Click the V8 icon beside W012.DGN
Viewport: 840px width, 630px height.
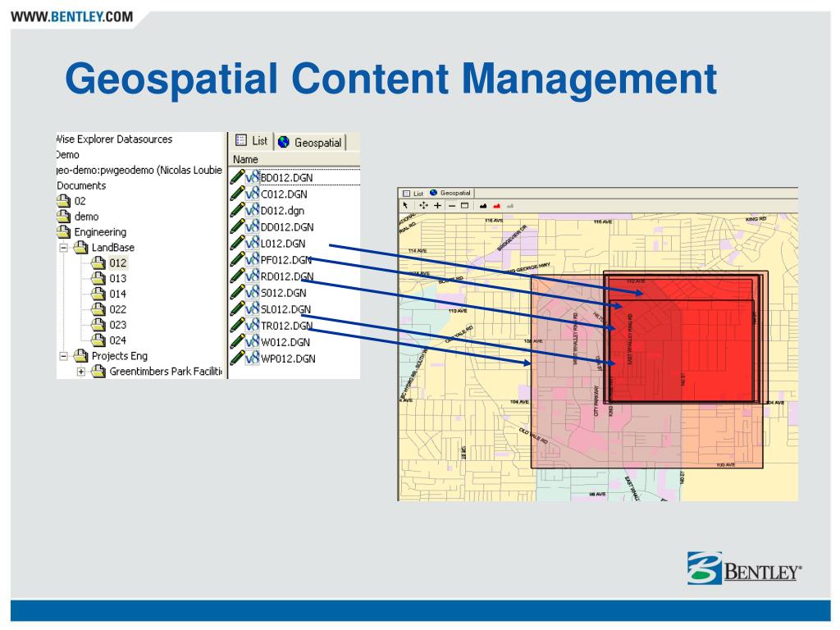coord(253,342)
